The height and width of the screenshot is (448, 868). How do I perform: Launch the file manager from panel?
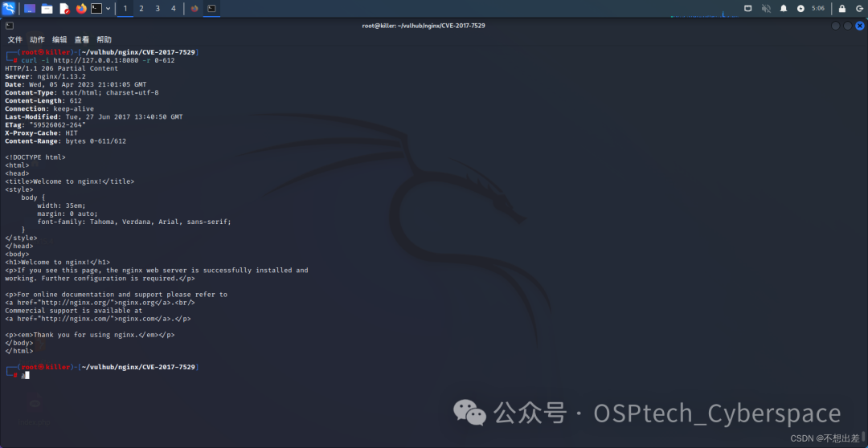coord(47,8)
